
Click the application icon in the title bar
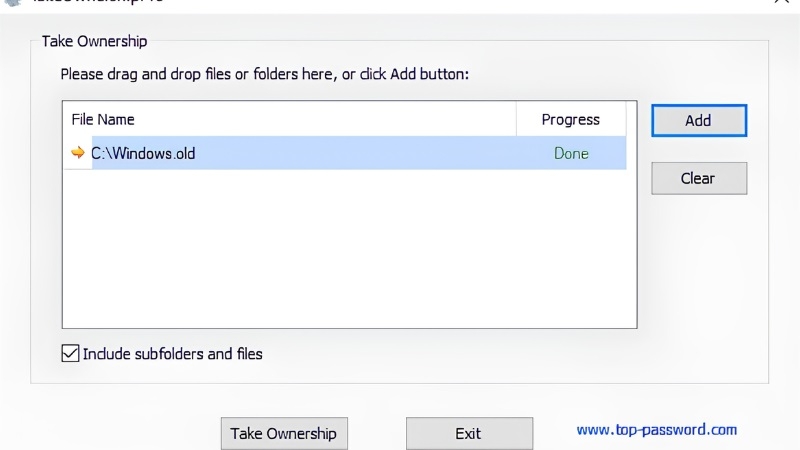click(x=13, y=2)
